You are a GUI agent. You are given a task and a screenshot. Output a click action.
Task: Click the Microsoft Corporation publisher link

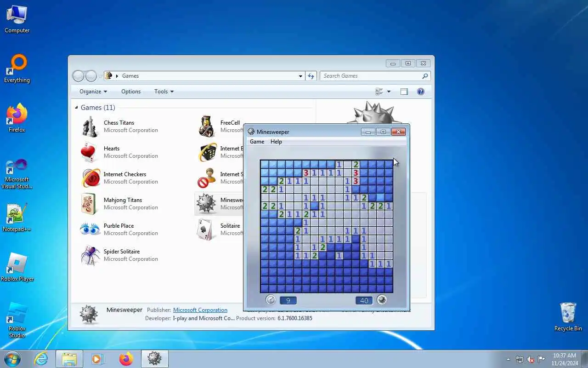pos(200,310)
